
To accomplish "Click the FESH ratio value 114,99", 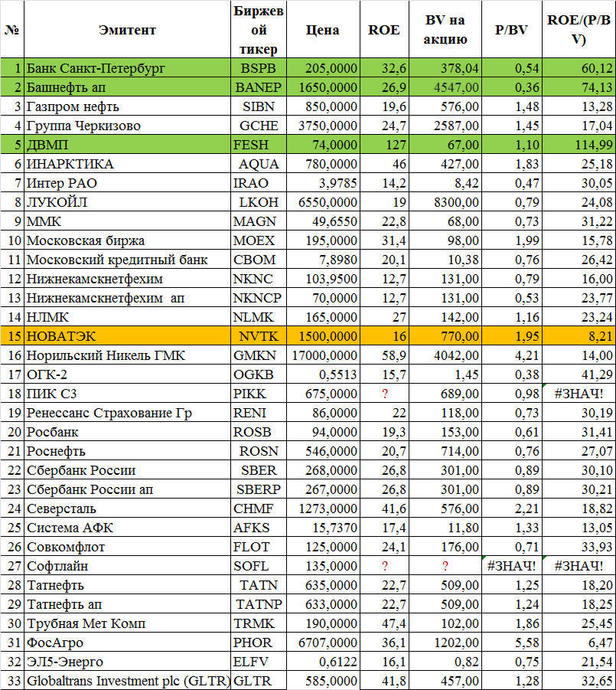I will (x=579, y=145).
